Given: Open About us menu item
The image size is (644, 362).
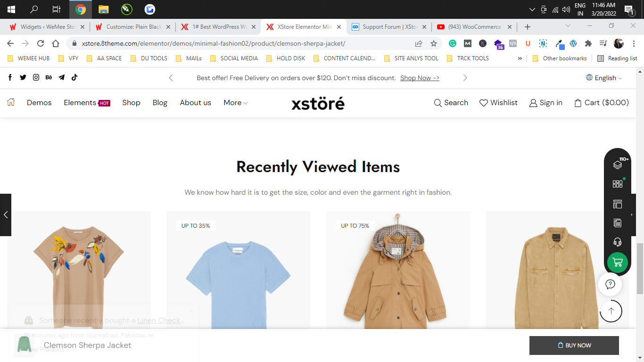Looking at the screenshot, I should click(196, 102).
